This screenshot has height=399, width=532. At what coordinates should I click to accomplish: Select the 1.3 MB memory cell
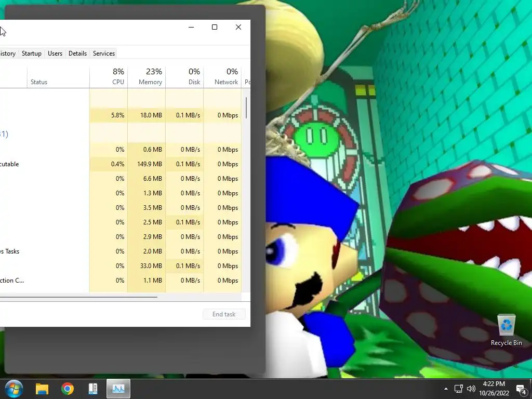(147, 193)
